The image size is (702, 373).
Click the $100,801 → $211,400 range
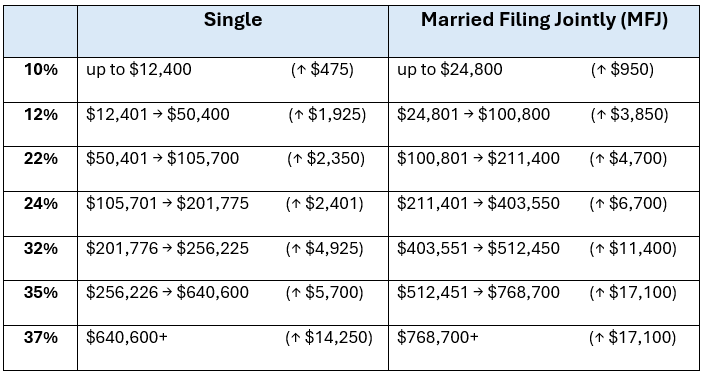tap(478, 159)
